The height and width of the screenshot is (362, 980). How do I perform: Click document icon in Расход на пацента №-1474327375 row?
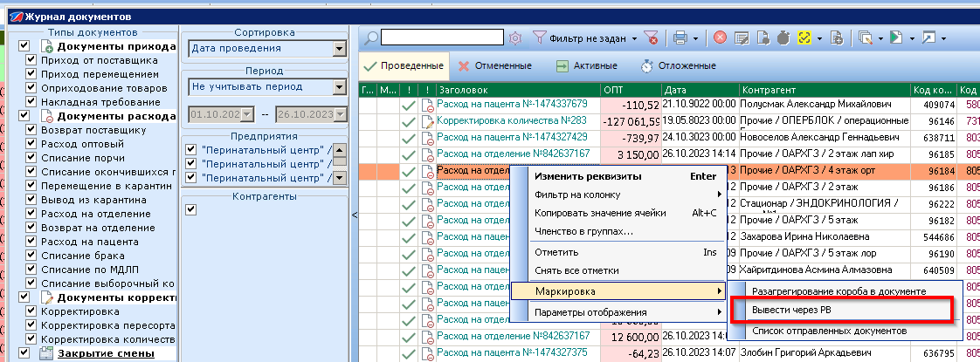(x=428, y=353)
